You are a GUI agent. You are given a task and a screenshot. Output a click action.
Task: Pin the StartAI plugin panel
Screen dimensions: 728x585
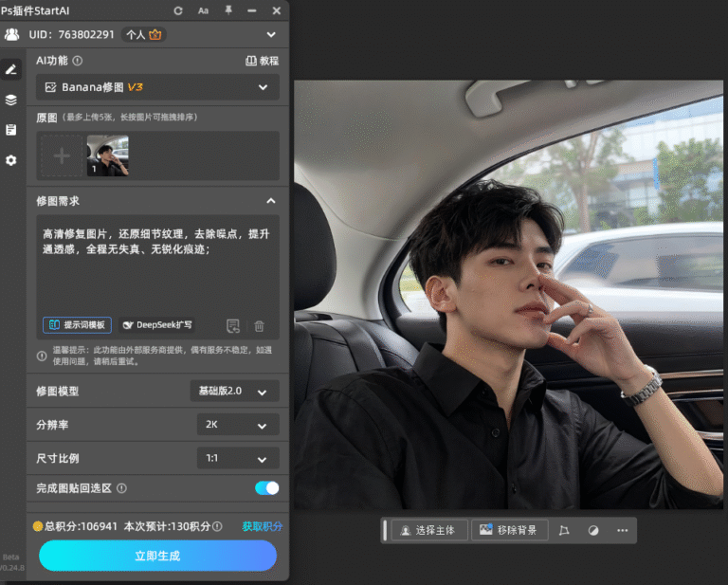[227, 10]
